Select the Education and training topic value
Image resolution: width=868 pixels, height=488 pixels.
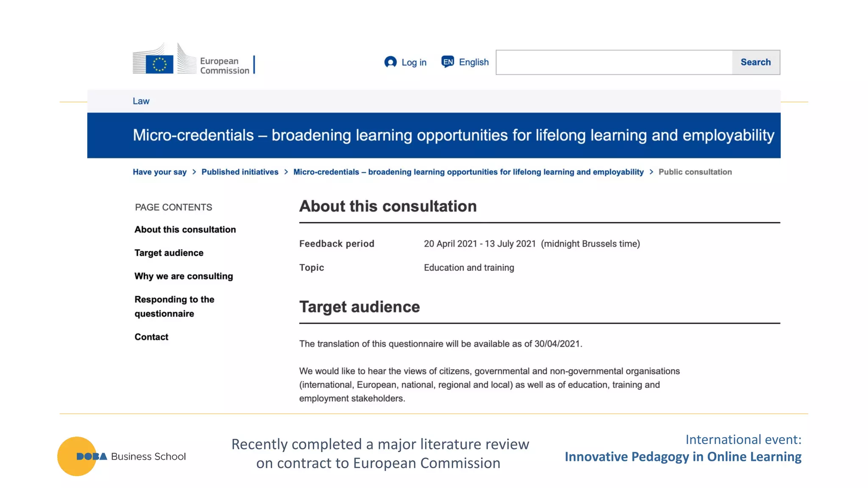(x=469, y=268)
